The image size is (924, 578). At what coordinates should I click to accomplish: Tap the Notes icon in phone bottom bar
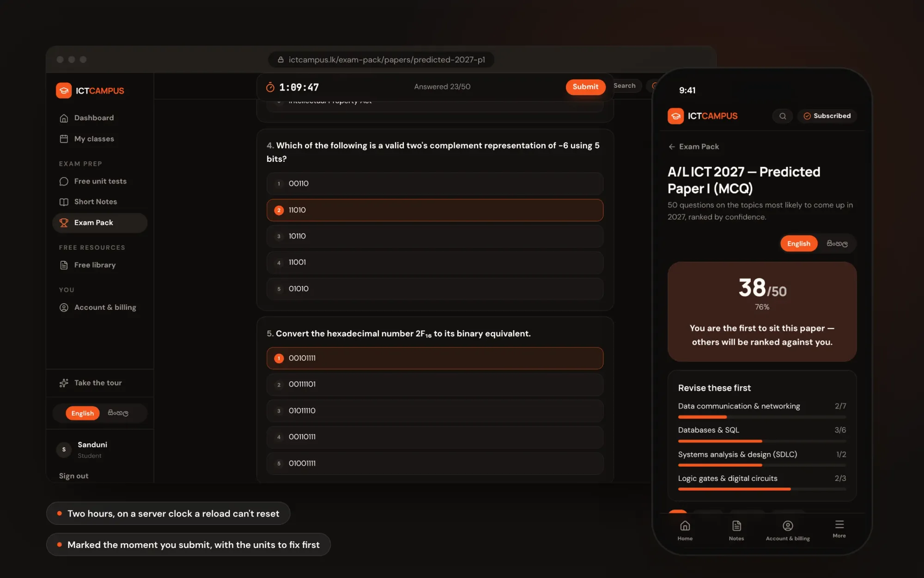pos(736,526)
